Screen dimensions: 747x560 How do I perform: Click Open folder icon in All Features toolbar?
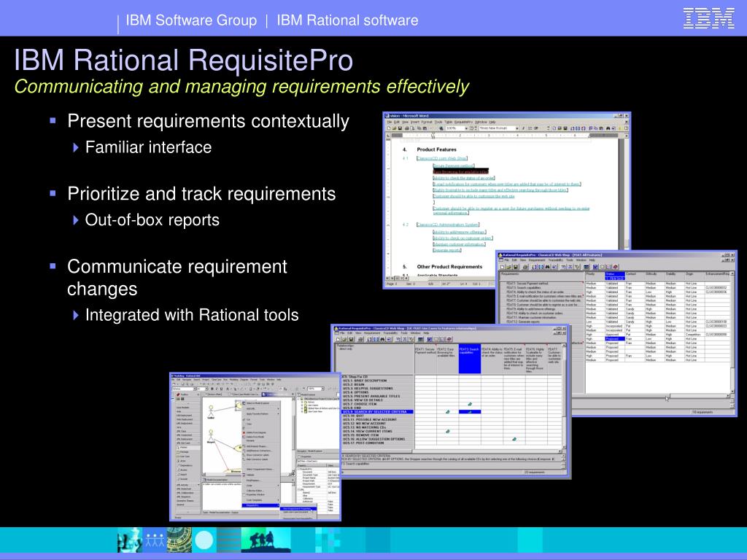tap(508, 267)
